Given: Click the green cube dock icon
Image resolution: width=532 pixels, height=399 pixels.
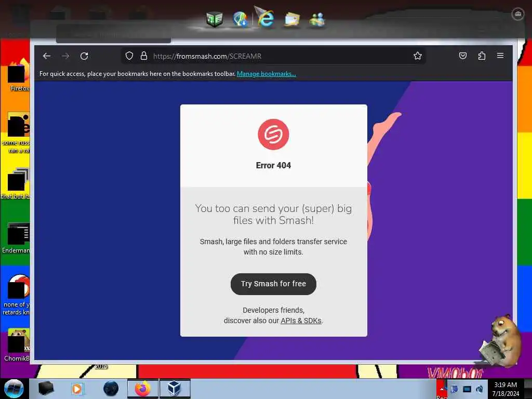Looking at the screenshot, I should click(x=215, y=19).
